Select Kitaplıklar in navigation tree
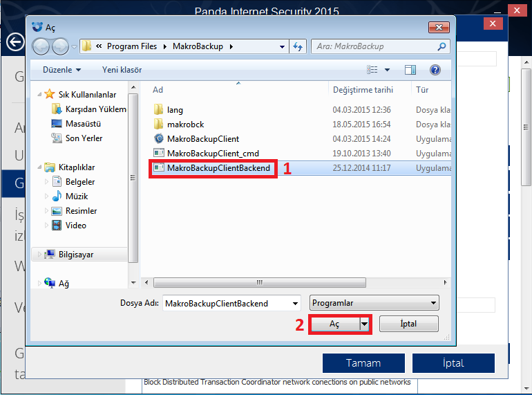The width and height of the screenshot is (532, 395). (76, 167)
